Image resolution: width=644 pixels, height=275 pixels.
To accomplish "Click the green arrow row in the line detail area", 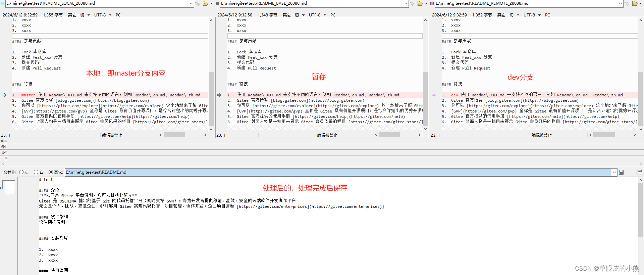I will pyautogui.click(x=322, y=141).
